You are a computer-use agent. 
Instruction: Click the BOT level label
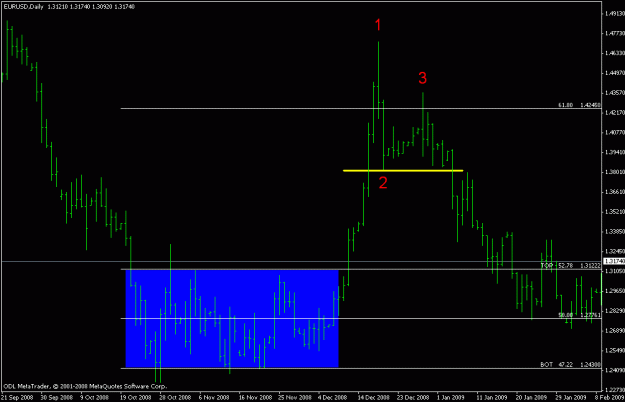click(x=546, y=365)
